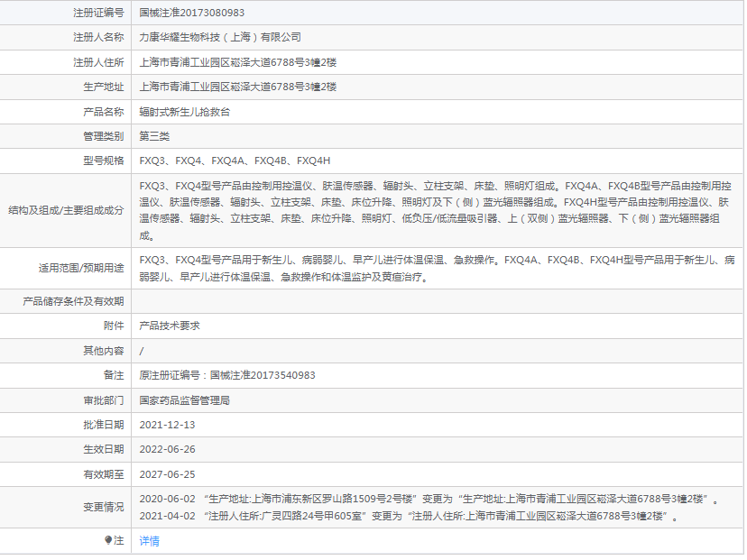This screenshot has width=747, height=560.
Task: Select the 注册人住所 address value
Action: pyautogui.click(x=238, y=62)
